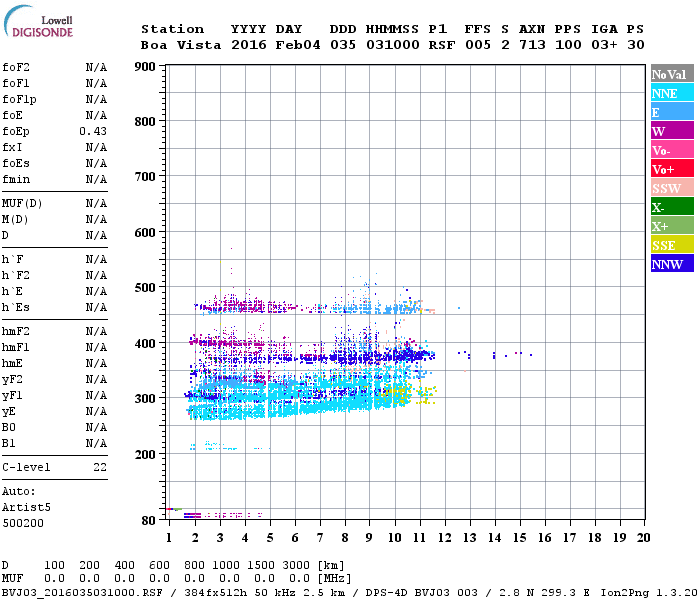700x600 pixels.
Task: Click the 20 MHz frequency axis label
Action: pyautogui.click(x=643, y=538)
